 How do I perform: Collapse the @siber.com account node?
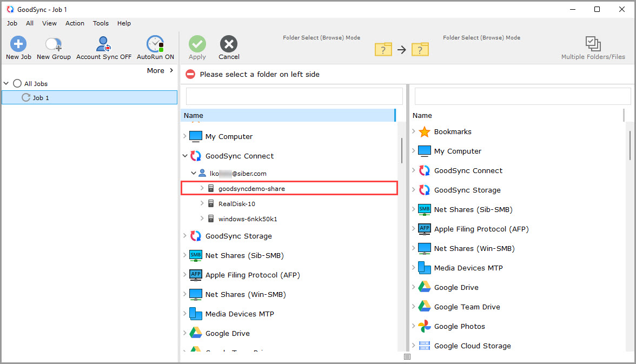pos(194,173)
